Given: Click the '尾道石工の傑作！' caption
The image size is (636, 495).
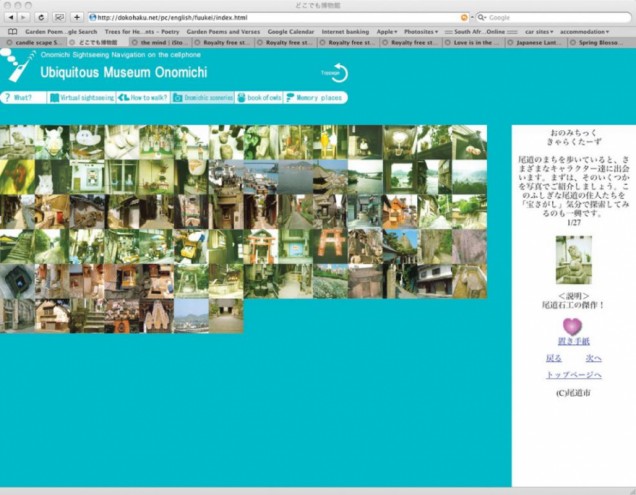Looking at the screenshot, I should (x=574, y=305).
